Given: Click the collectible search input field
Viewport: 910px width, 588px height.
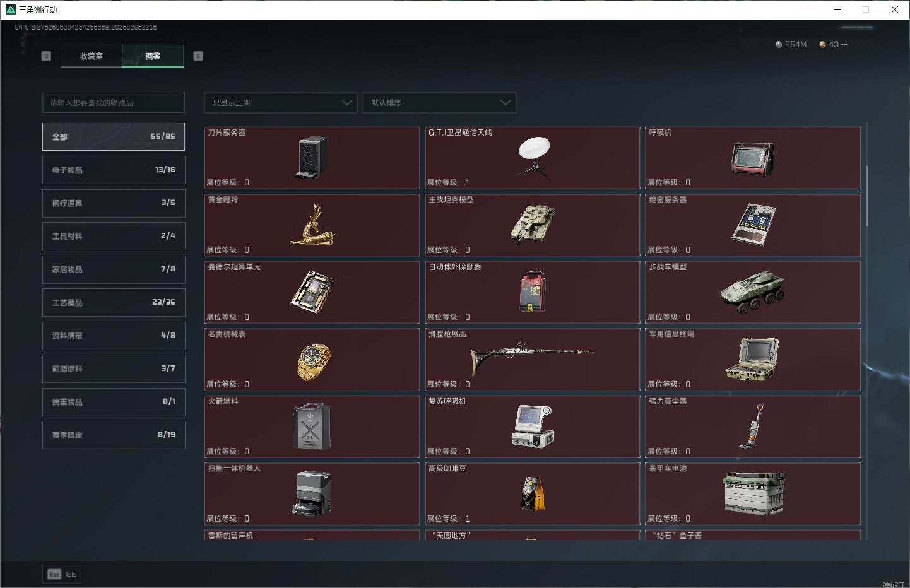Looking at the screenshot, I should (114, 103).
